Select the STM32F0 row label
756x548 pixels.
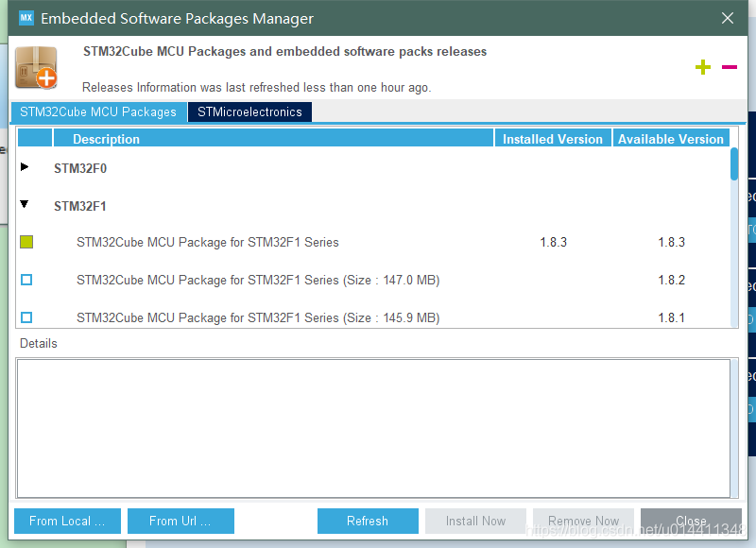[80, 168]
